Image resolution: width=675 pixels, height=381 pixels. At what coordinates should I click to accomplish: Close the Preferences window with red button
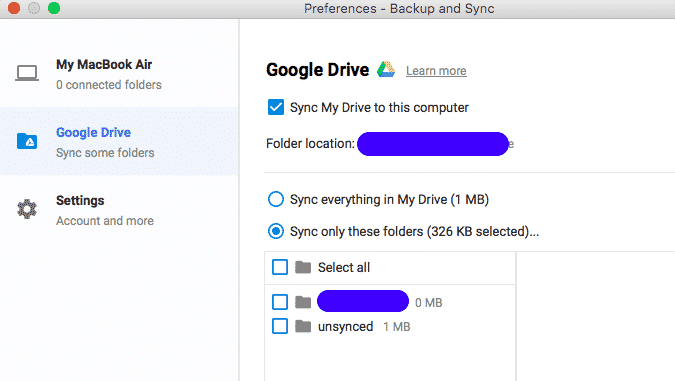point(14,8)
